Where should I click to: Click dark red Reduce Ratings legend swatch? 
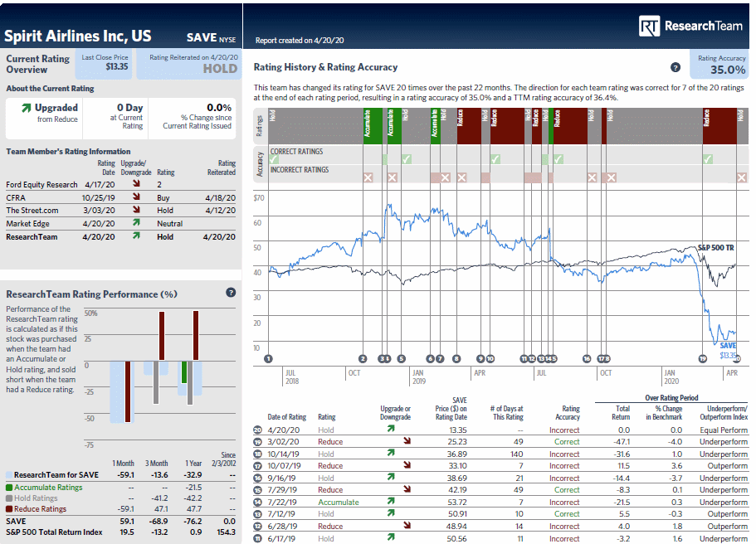(9, 509)
